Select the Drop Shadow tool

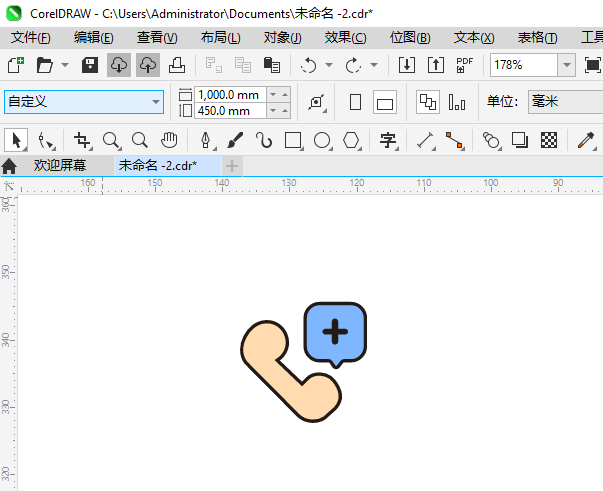[x=520, y=140]
